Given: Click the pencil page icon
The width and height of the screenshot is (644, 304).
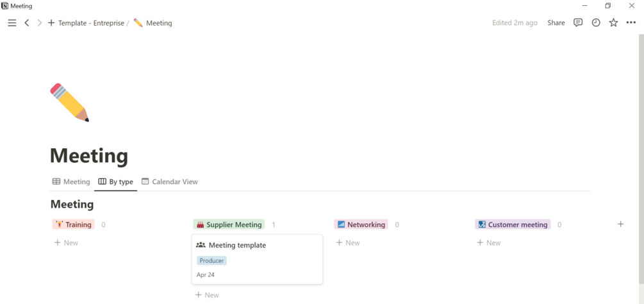Looking at the screenshot, I should [x=69, y=102].
